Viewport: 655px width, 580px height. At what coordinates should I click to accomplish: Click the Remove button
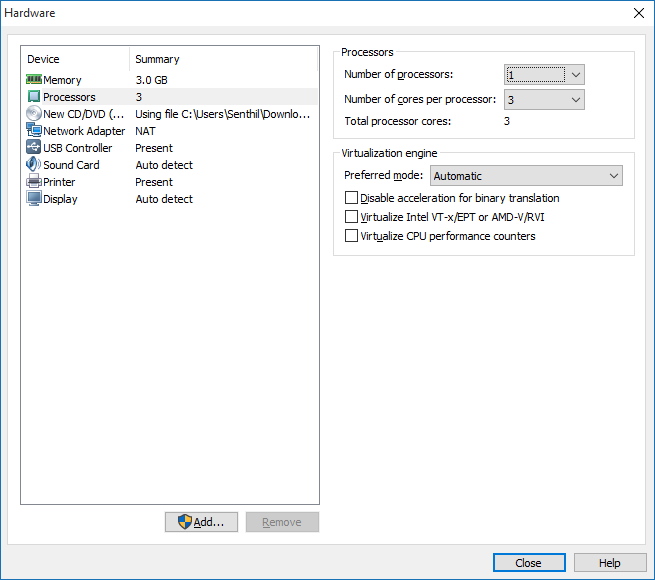(x=282, y=522)
